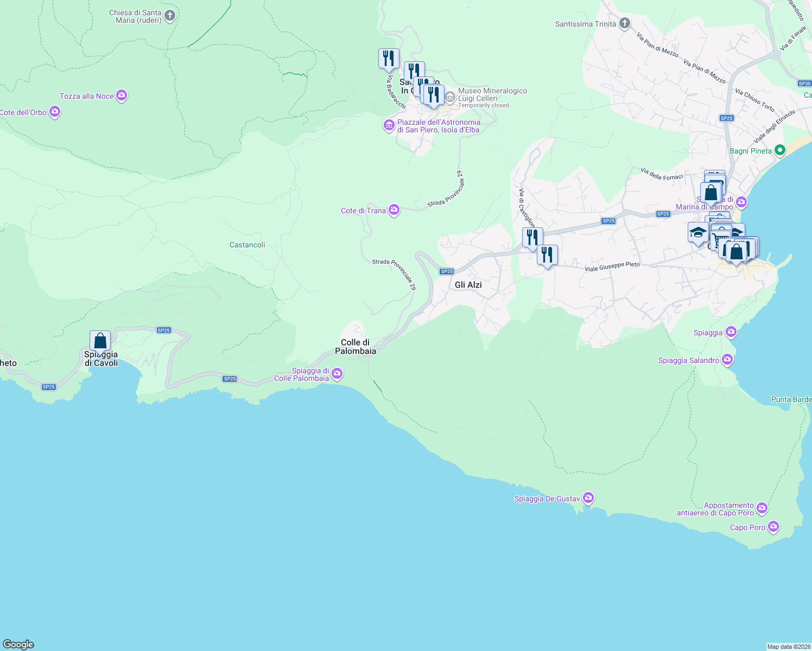Click the Chiesa di Santa Maria (ruderi) church icon
Screen dimensions: 812x651
coord(169,16)
